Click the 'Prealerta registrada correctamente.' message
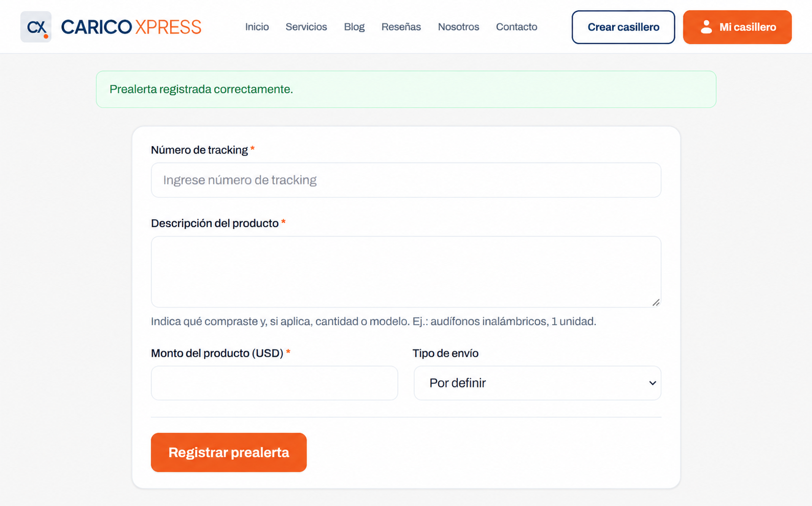812x506 pixels. (x=201, y=89)
